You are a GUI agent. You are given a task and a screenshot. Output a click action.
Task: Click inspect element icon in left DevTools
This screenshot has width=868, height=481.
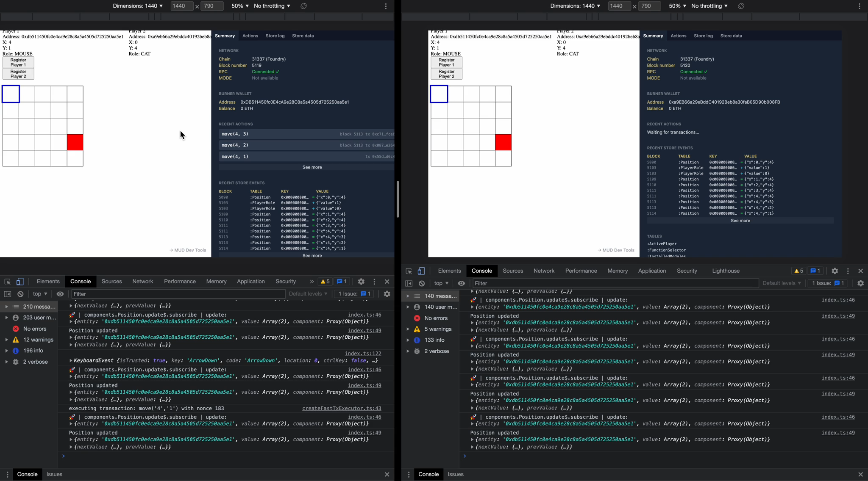pos(7,282)
